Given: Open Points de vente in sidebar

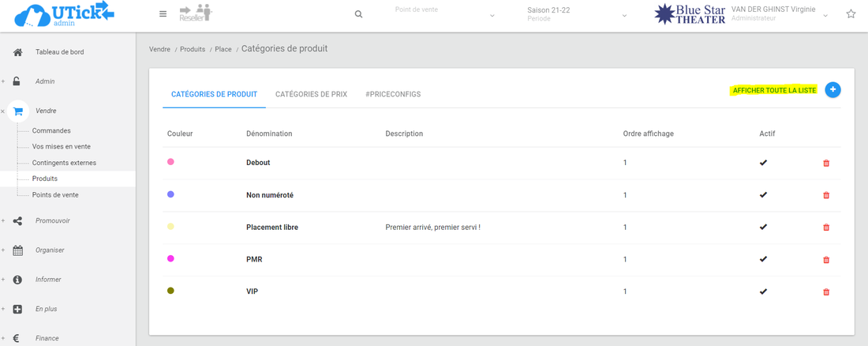Looking at the screenshot, I should pos(55,195).
